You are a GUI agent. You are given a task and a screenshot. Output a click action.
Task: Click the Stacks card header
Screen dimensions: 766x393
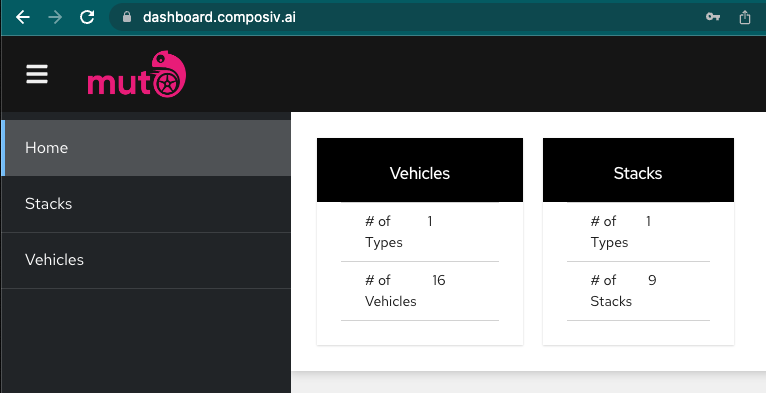pyautogui.click(x=638, y=170)
